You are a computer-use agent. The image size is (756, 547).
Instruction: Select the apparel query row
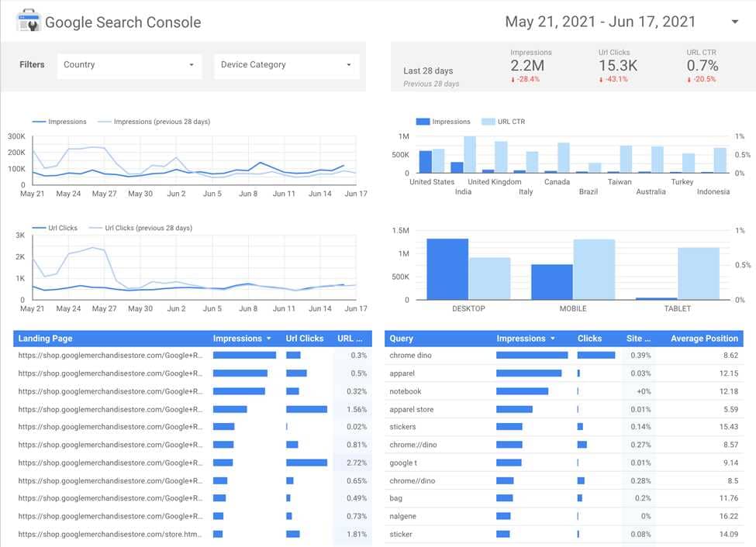564,373
